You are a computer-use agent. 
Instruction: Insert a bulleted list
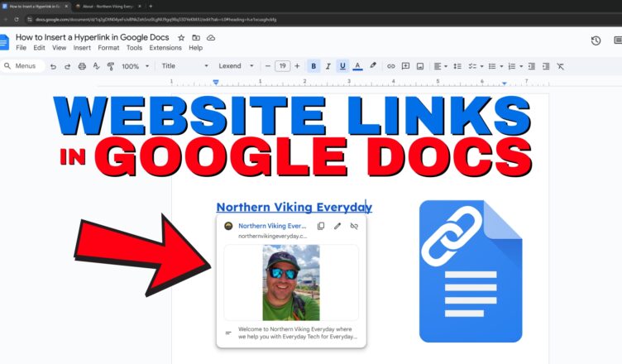pos(492,66)
